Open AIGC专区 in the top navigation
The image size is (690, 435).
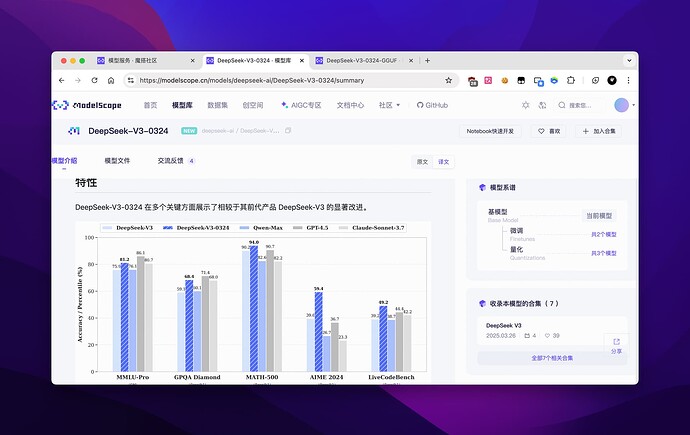pos(301,105)
